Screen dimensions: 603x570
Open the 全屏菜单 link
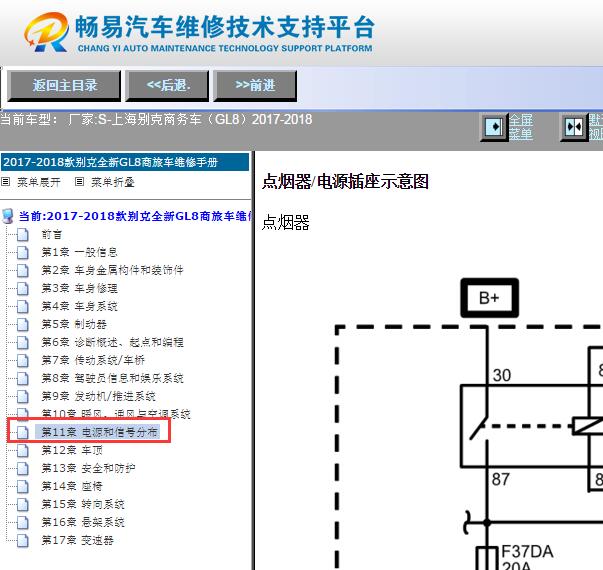pyautogui.click(x=521, y=127)
